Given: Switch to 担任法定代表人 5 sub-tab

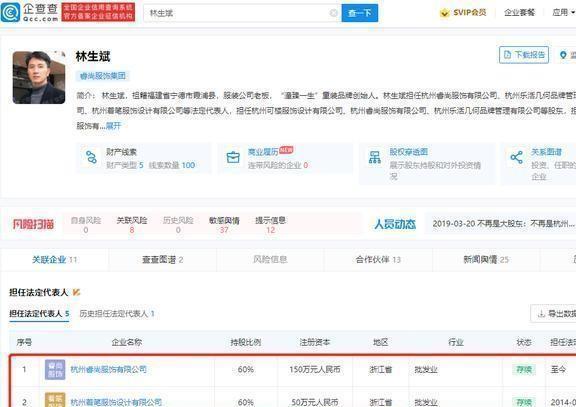Looking at the screenshot, I should click(39, 314).
